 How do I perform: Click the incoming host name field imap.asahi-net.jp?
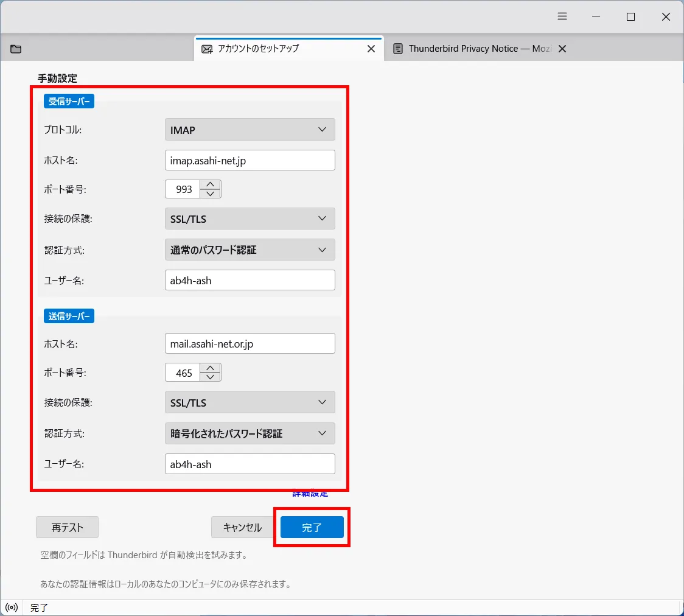click(x=250, y=159)
